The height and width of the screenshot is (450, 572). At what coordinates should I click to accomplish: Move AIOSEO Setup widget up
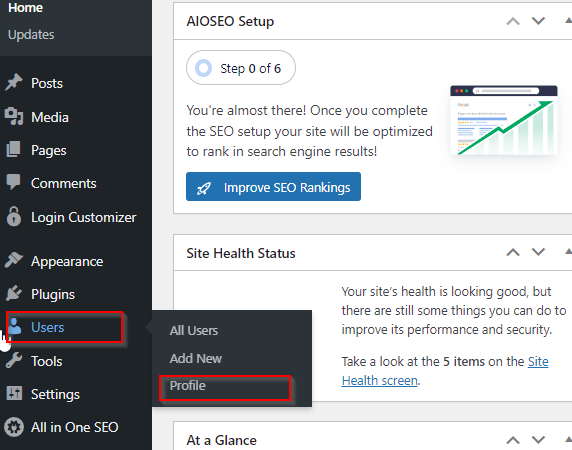(x=513, y=21)
